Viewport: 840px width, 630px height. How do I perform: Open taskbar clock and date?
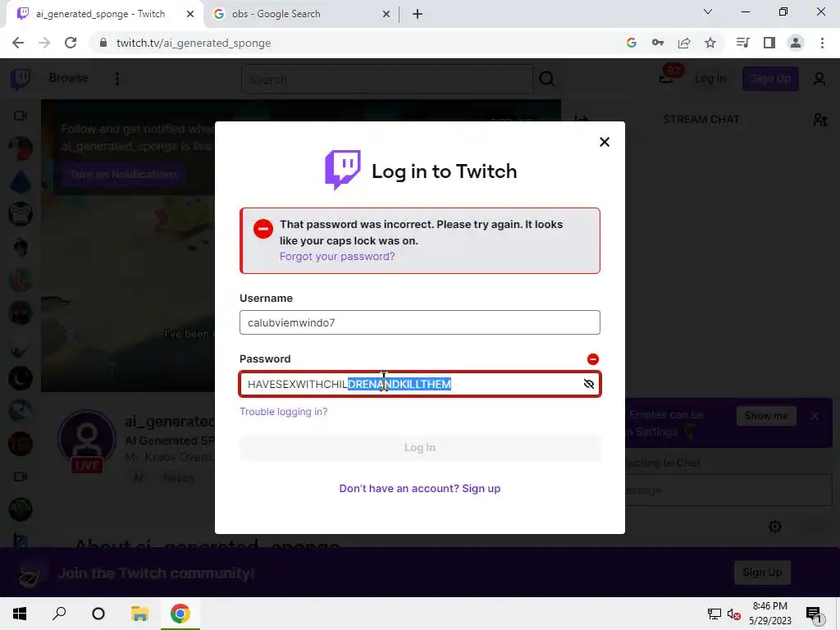click(x=769, y=614)
